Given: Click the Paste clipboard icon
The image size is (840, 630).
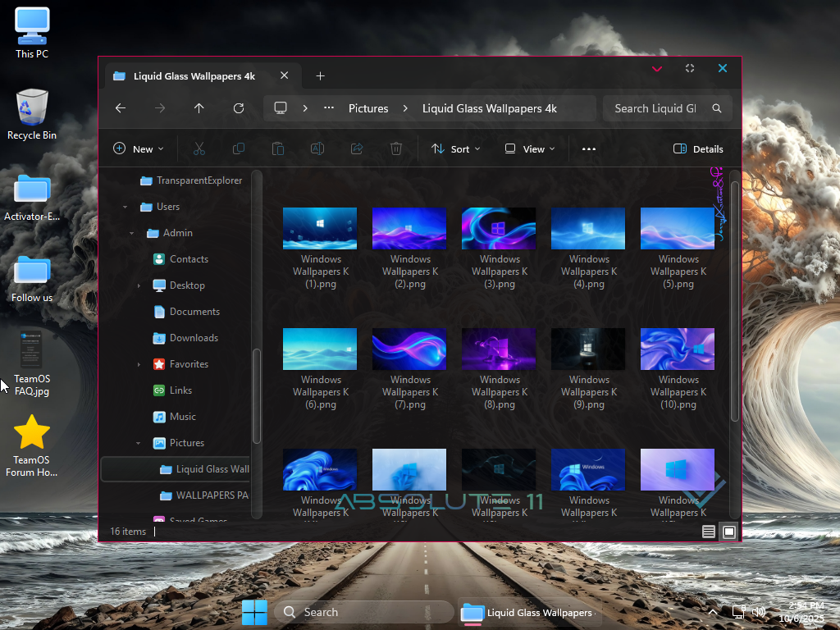Looking at the screenshot, I should [x=278, y=149].
